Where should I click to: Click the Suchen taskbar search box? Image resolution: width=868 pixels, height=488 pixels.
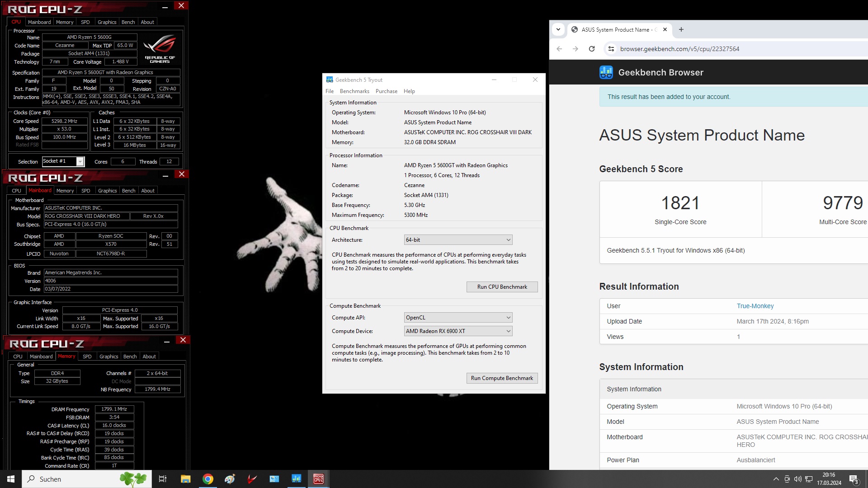click(x=87, y=479)
